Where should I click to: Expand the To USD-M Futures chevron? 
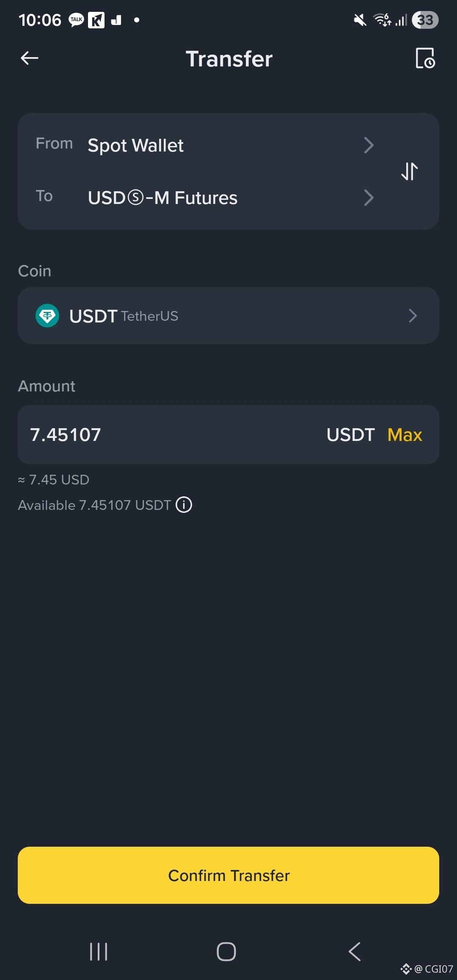pos(369,198)
